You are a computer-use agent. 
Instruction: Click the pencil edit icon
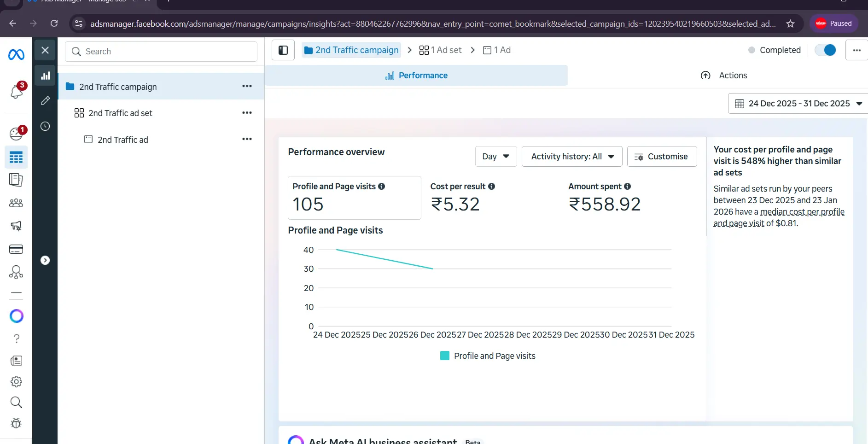click(x=45, y=100)
